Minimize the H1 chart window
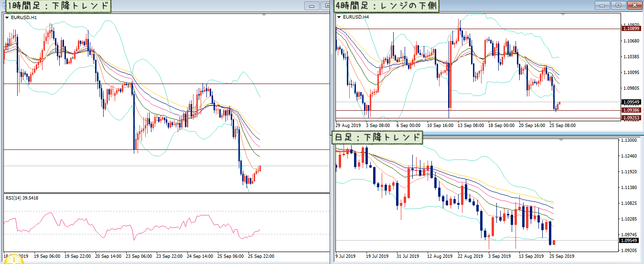The width and height of the screenshot is (644, 264). tap(312, 6)
